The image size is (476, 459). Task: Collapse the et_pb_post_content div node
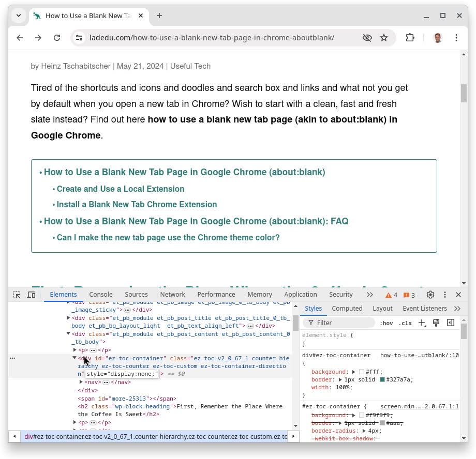[x=68, y=334]
